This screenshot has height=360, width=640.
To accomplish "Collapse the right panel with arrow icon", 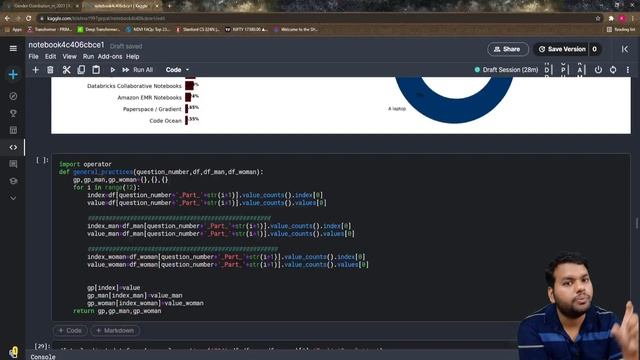I will tap(625, 49).
